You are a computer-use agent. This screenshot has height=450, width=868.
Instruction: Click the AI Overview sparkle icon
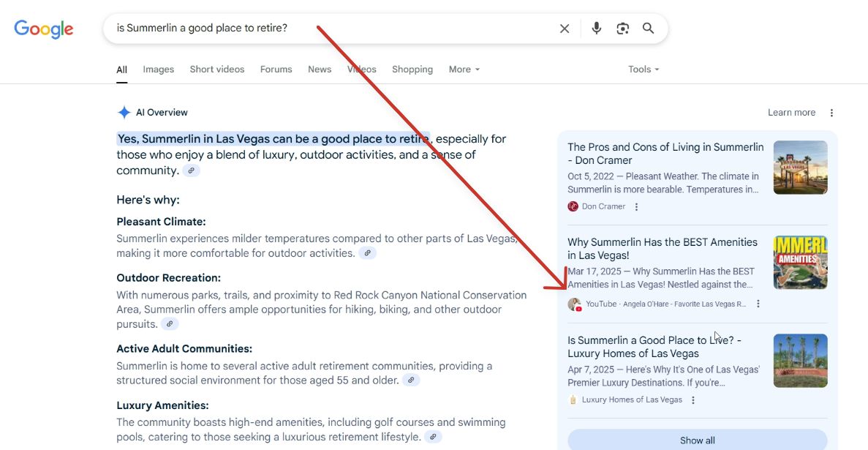124,113
